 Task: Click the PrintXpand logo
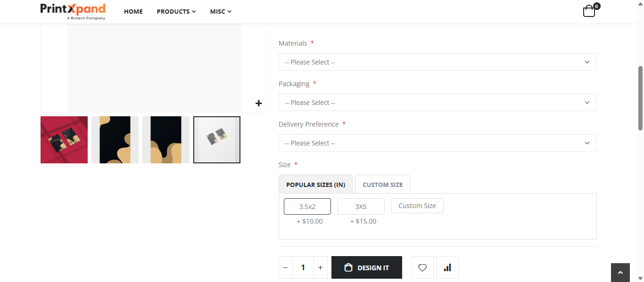click(x=73, y=11)
